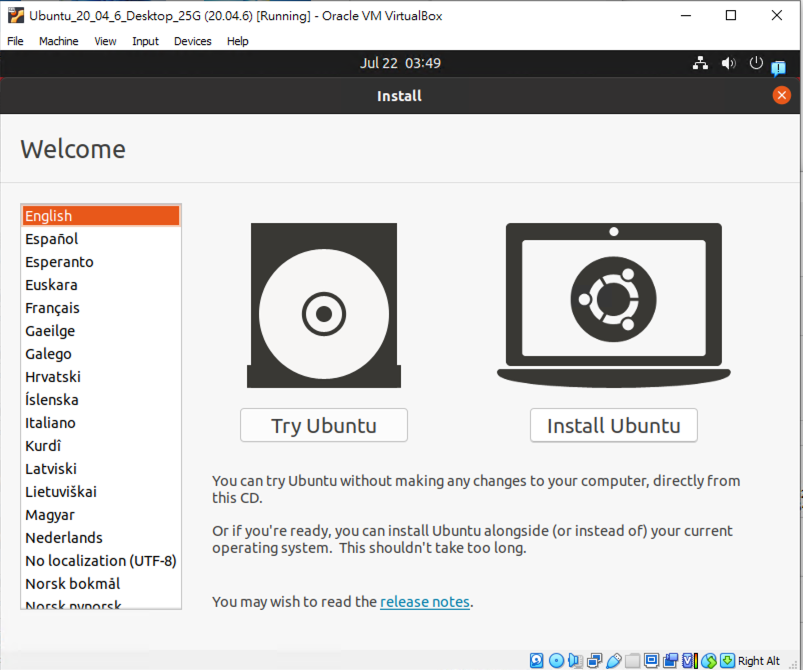Open the Ubuntu power menu icon
The height and width of the screenshot is (670, 803).
(756, 63)
